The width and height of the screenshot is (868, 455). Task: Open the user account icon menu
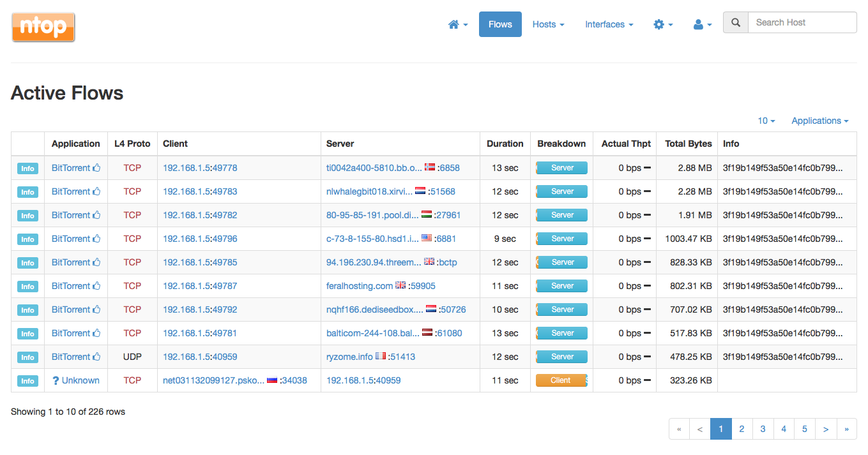click(702, 24)
